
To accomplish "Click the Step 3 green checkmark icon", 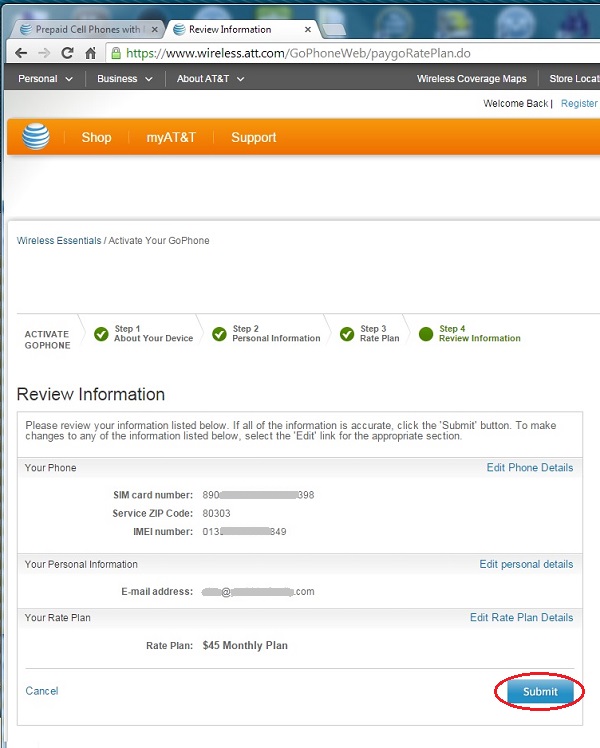I will (347, 334).
